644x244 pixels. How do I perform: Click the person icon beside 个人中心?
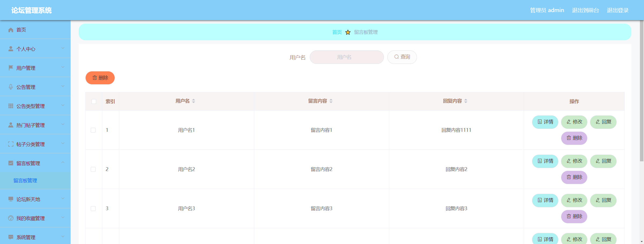(x=11, y=49)
